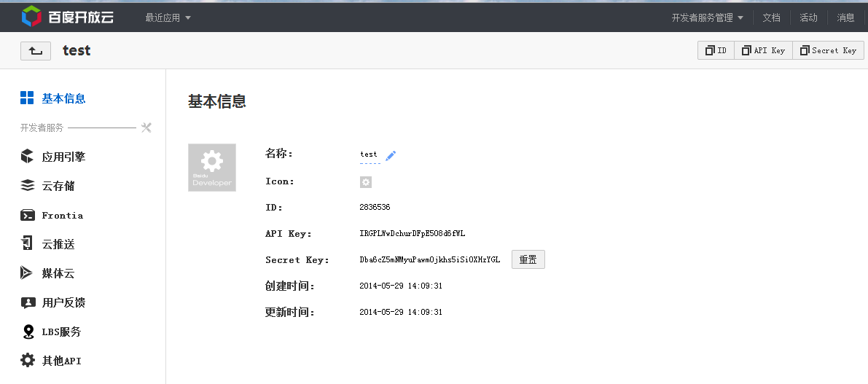Click the large Baidu Developer app thumbnail
Image resolution: width=868 pixels, height=384 pixels.
pos(212,168)
